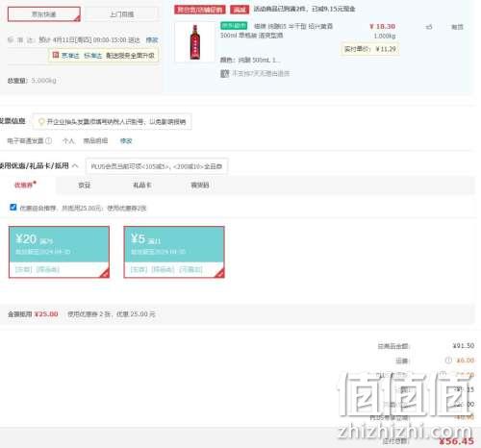
Task: Collapse the coupon/gift card section chevron
Action: pyautogui.click(x=75, y=165)
